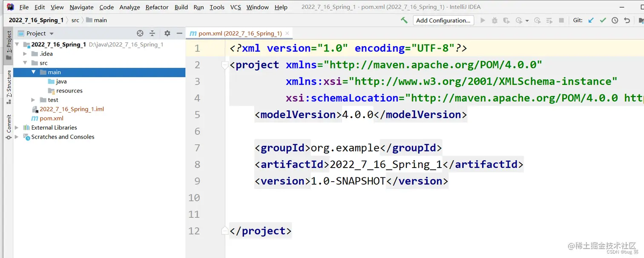Image resolution: width=644 pixels, height=258 pixels.
Task: Collapse the project tag fold marker on line 2
Action: (225, 65)
